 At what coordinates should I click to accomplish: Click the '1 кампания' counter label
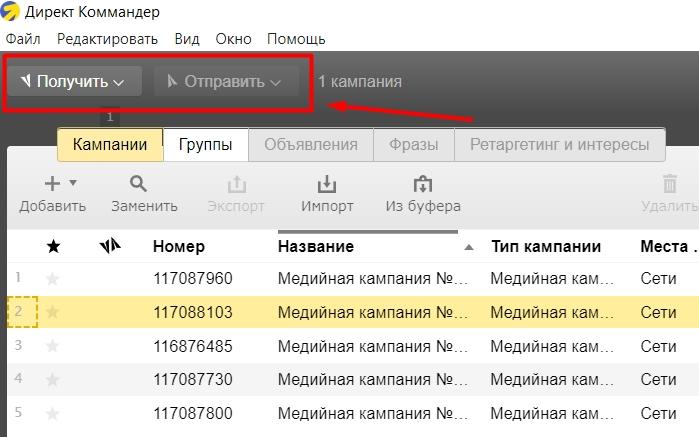click(360, 82)
